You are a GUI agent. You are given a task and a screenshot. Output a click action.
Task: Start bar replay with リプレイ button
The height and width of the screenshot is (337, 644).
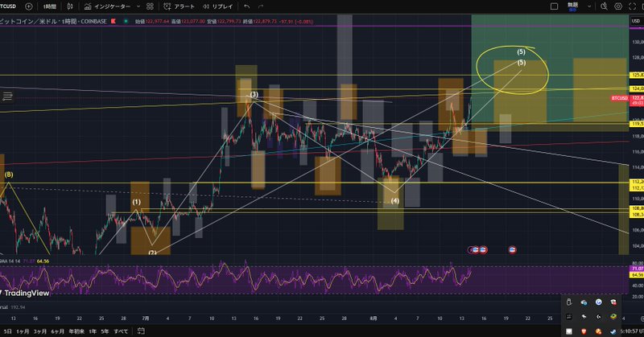click(x=218, y=6)
